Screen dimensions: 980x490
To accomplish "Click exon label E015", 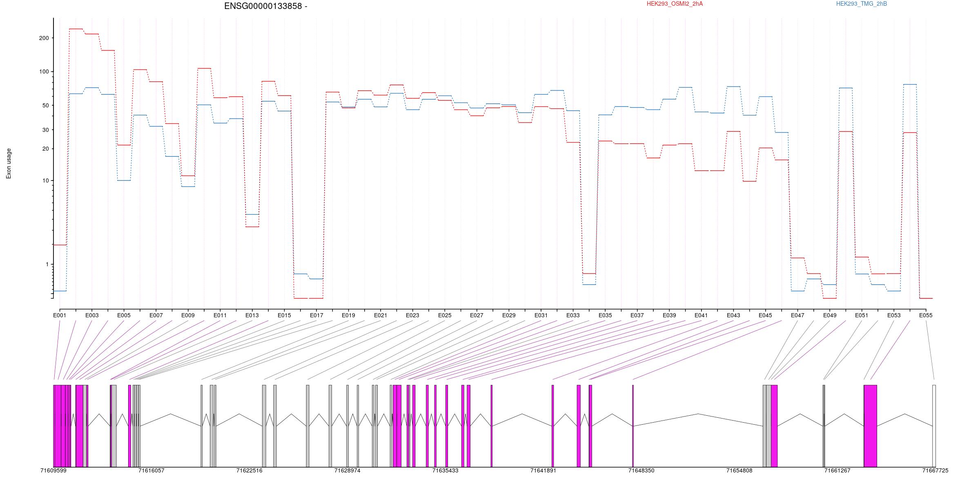I will coord(284,315).
